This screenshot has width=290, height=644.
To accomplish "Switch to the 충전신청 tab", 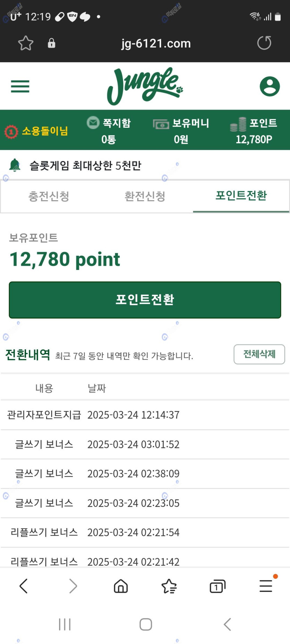I will click(x=49, y=196).
